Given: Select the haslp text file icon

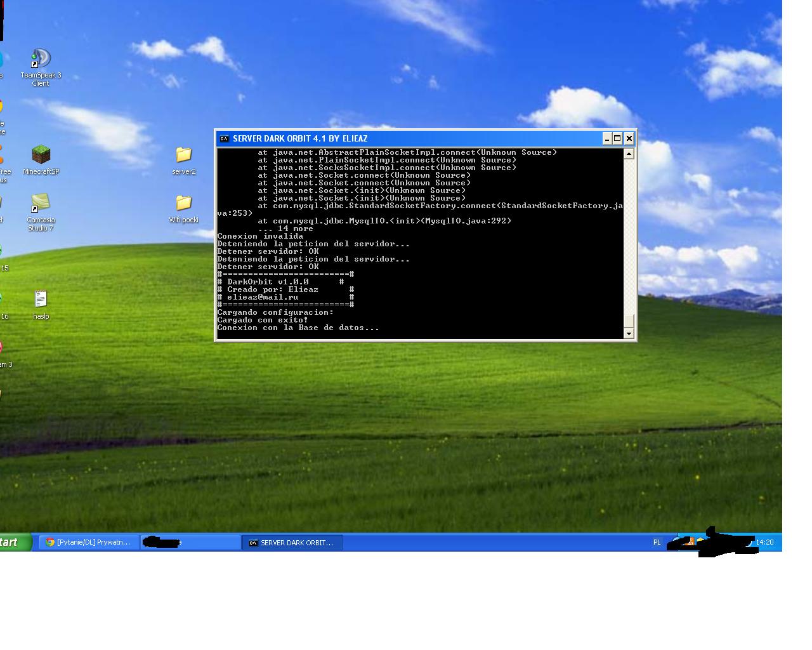Looking at the screenshot, I should pyautogui.click(x=41, y=305).
